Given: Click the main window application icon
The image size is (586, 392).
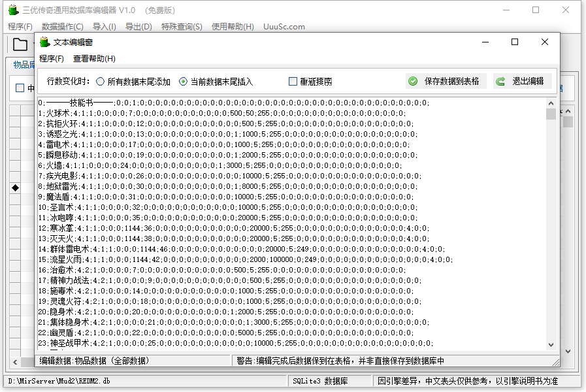Looking at the screenshot, I should coord(12,10).
